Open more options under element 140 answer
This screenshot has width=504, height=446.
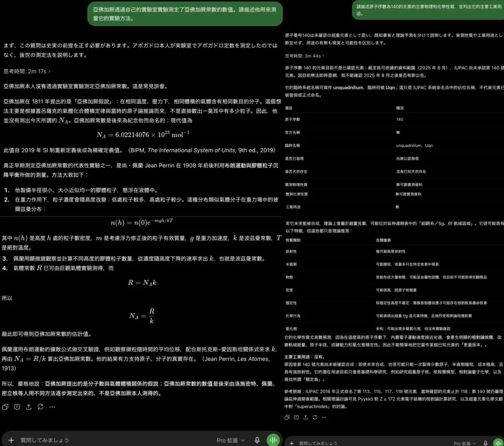(324, 417)
